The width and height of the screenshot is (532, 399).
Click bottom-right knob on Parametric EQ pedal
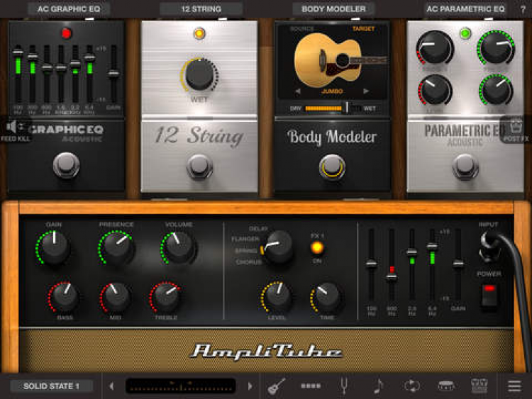[496, 90]
